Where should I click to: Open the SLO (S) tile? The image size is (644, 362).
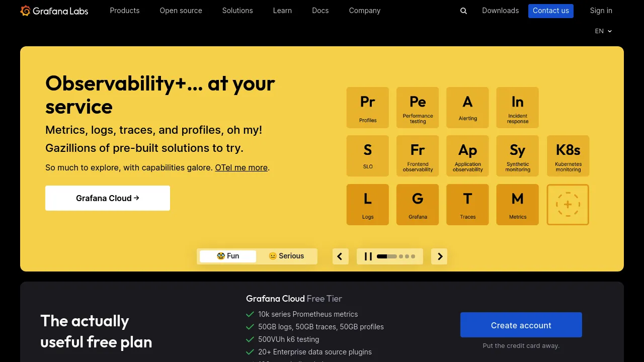coord(368,156)
